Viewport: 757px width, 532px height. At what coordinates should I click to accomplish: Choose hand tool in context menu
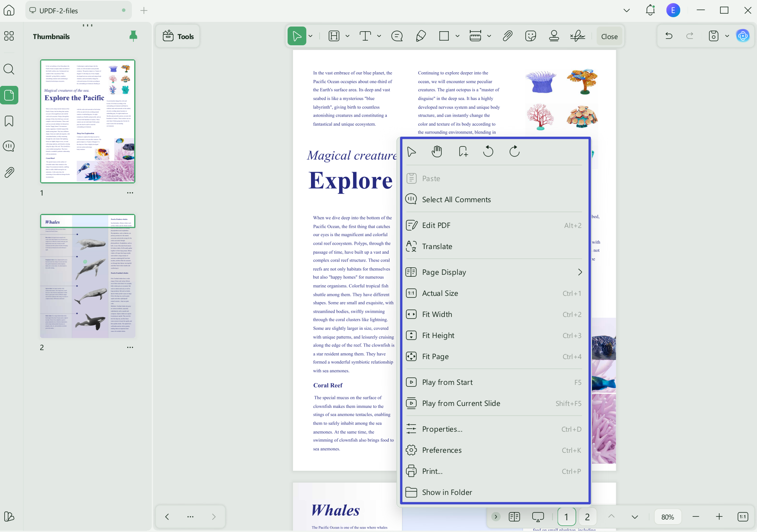tap(437, 151)
